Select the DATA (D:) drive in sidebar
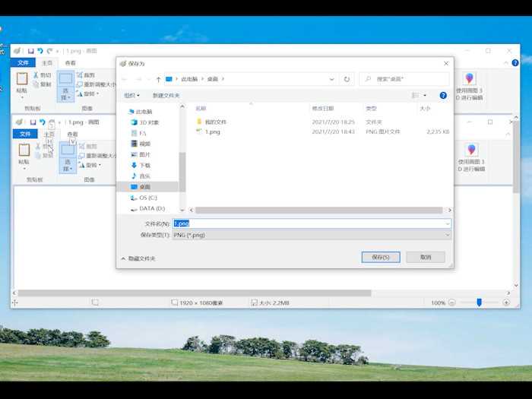 tap(151, 208)
